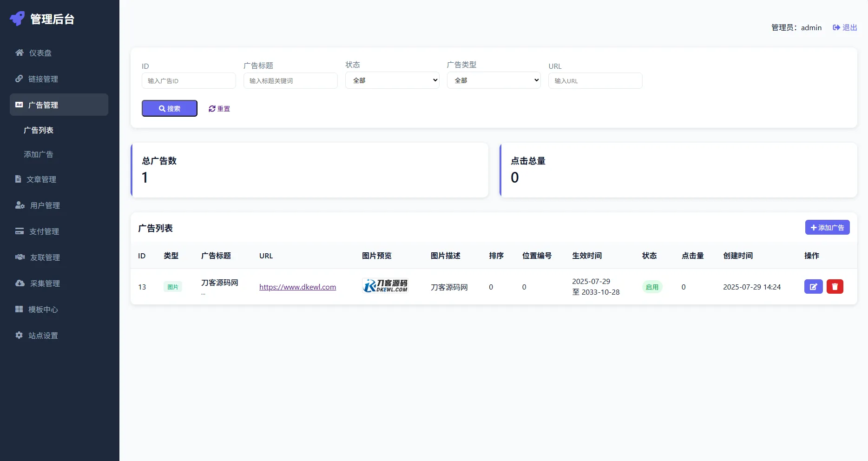Screen dimensions: 868x461
Task: Expand 广告列表 under 广告管理 menu
Action: coord(39,130)
